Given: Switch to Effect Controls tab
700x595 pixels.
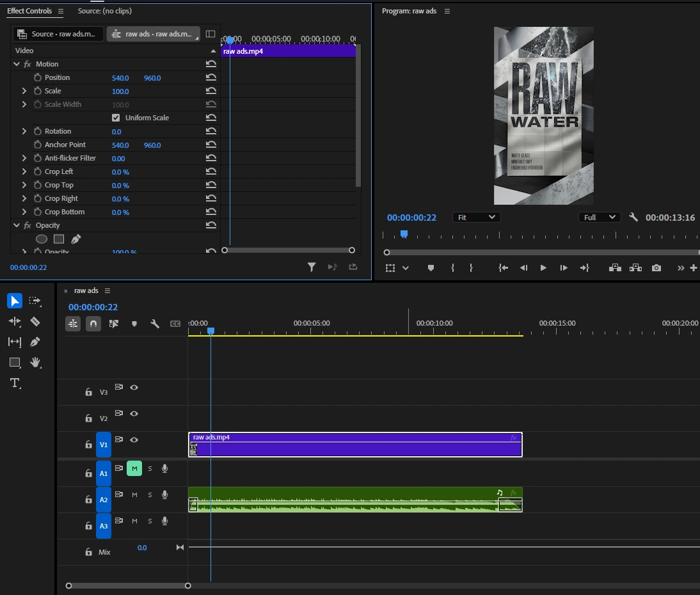Looking at the screenshot, I should click(29, 11).
